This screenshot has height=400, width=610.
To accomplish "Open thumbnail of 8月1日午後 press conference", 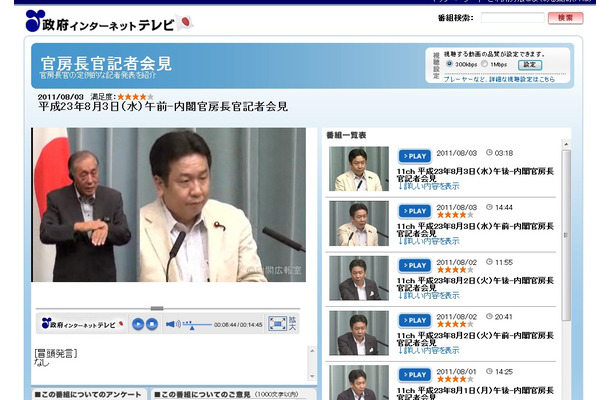I will (359, 382).
